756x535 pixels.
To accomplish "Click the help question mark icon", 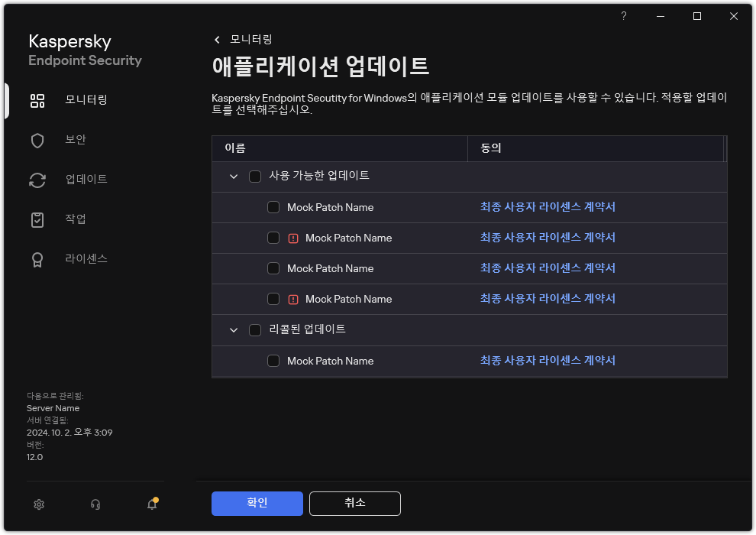I will tap(623, 15).
